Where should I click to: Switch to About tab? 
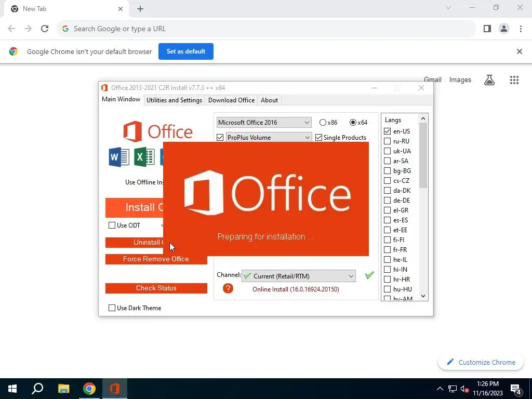pyautogui.click(x=270, y=100)
